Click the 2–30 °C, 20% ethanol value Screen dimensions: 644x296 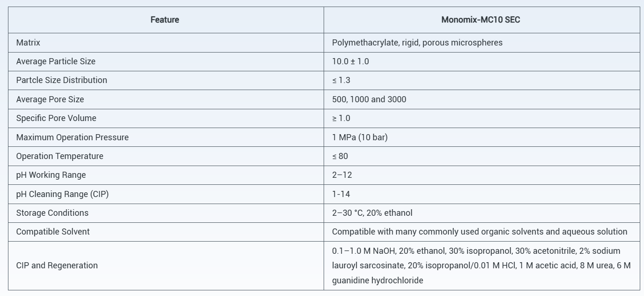(372, 213)
